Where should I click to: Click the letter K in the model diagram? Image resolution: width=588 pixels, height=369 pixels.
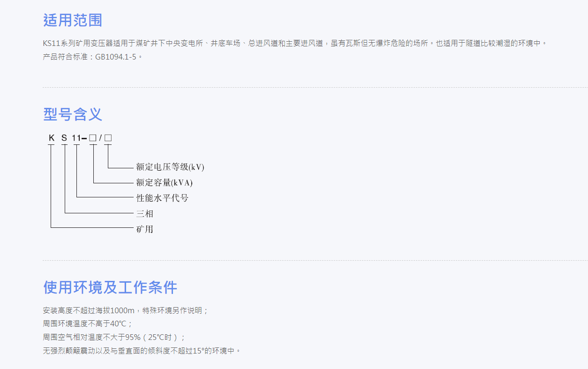point(51,138)
